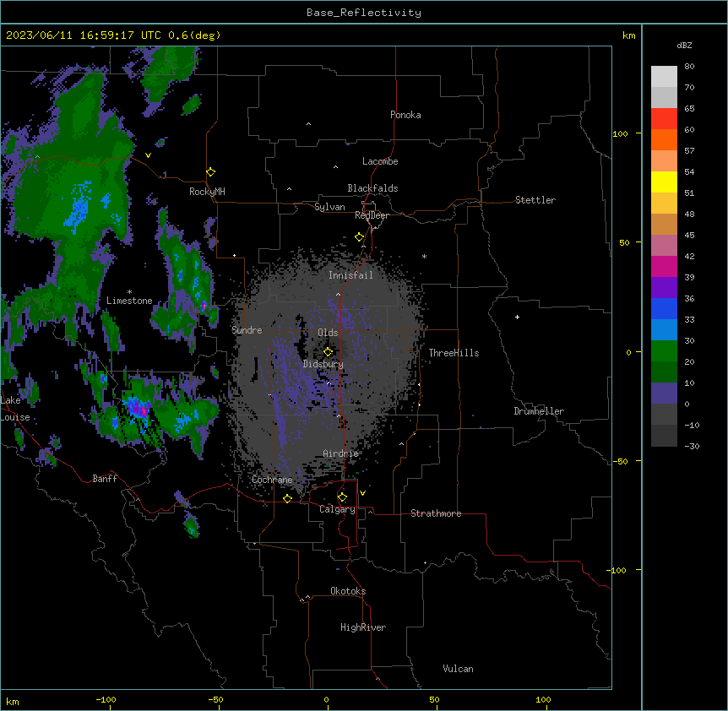Click the yellow diamond marker near RockyMH
The height and width of the screenshot is (711, 728).
click(x=211, y=172)
